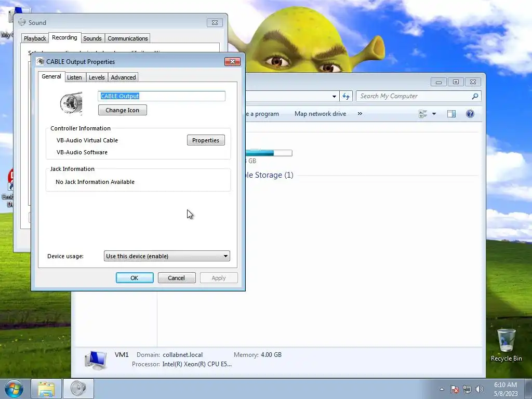
Task: Click the CABLE Output device icon
Action: (71, 103)
